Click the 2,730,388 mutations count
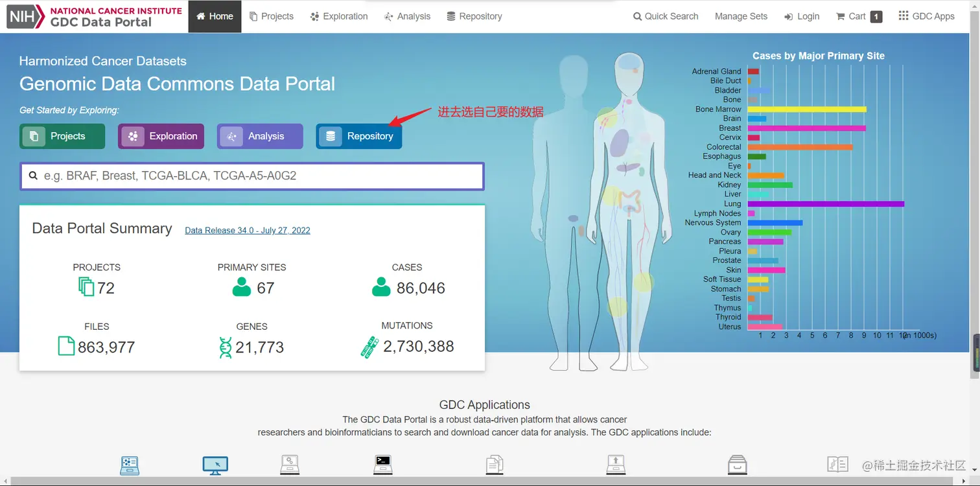 pyautogui.click(x=419, y=347)
